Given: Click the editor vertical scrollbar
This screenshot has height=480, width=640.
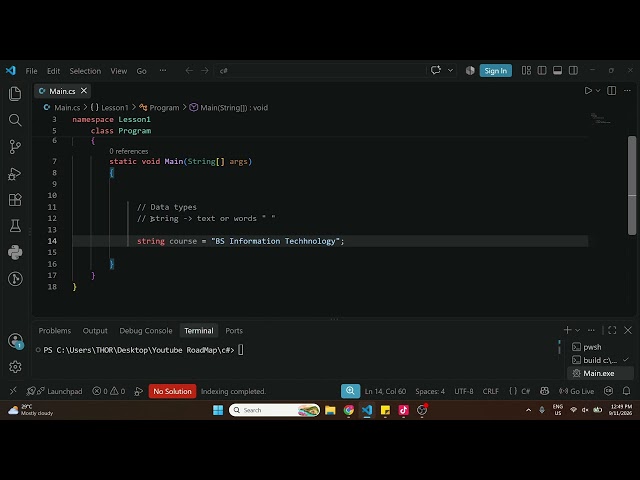Looking at the screenshot, I should (632, 185).
